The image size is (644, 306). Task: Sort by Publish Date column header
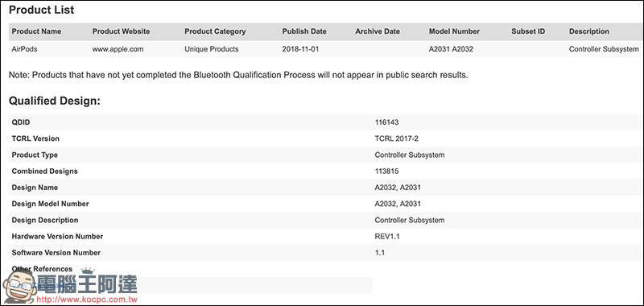(x=304, y=31)
